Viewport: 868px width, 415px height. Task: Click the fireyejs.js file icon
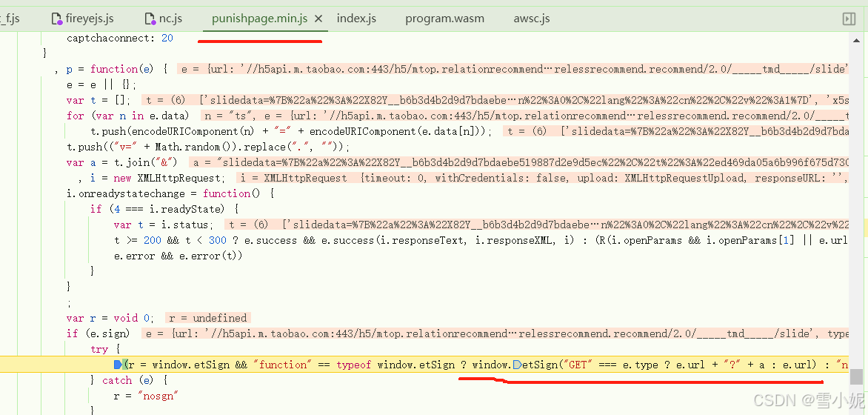(56, 19)
